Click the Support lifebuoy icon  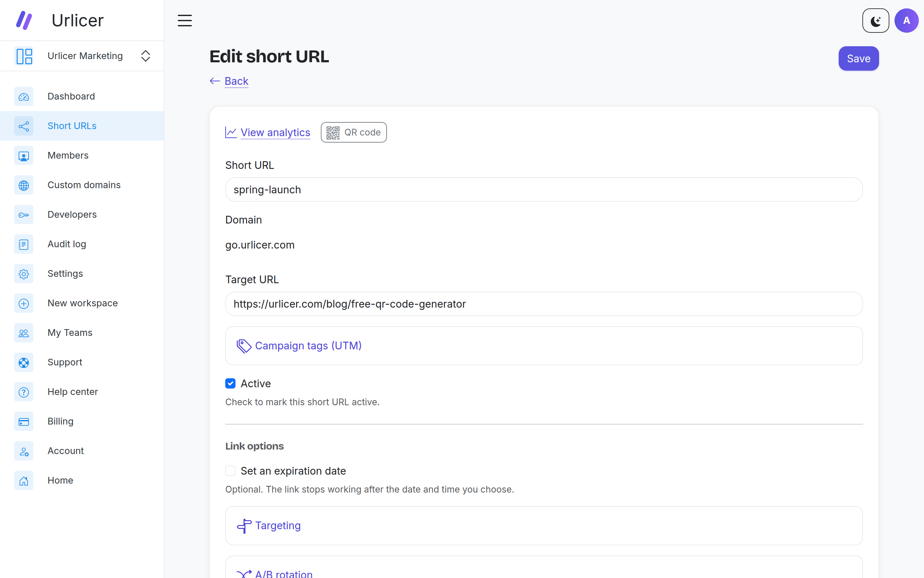point(24,363)
